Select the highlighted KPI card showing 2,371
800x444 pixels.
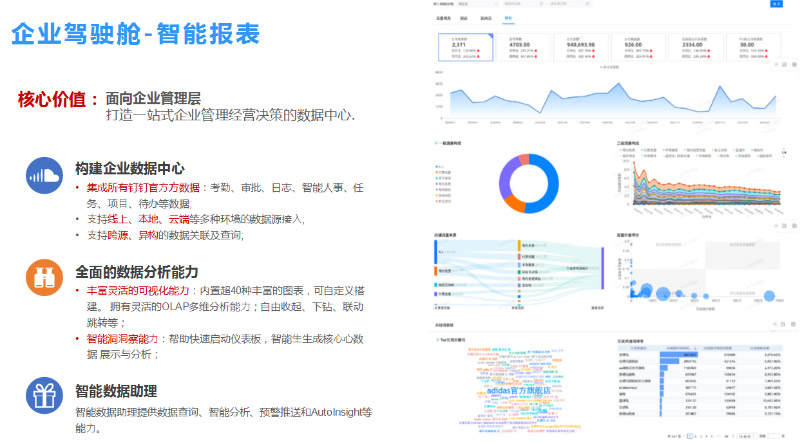click(x=466, y=47)
